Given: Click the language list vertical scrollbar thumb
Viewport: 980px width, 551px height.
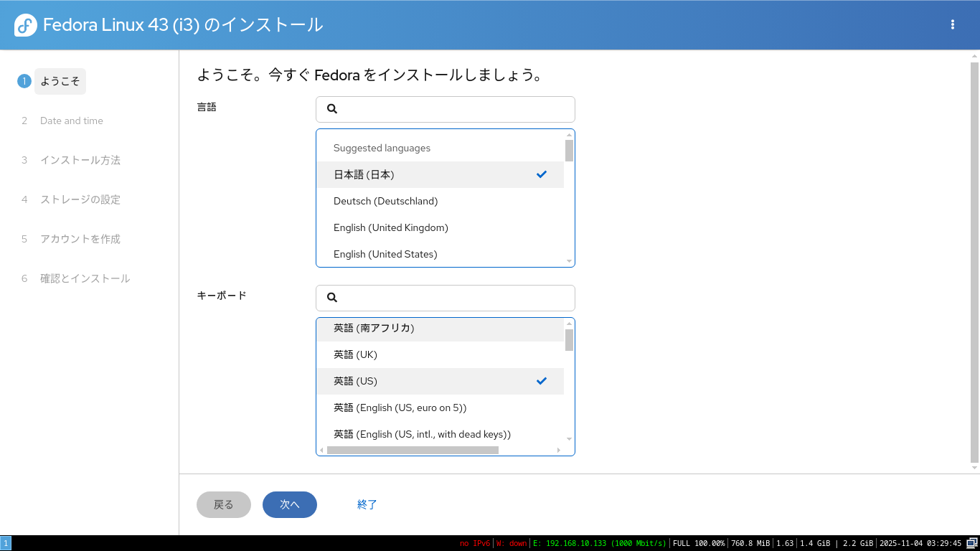Looking at the screenshot, I should (570, 151).
